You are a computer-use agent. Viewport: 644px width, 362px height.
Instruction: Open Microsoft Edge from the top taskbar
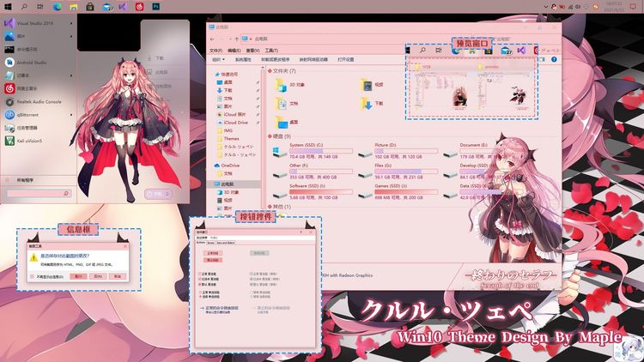click(57, 7)
